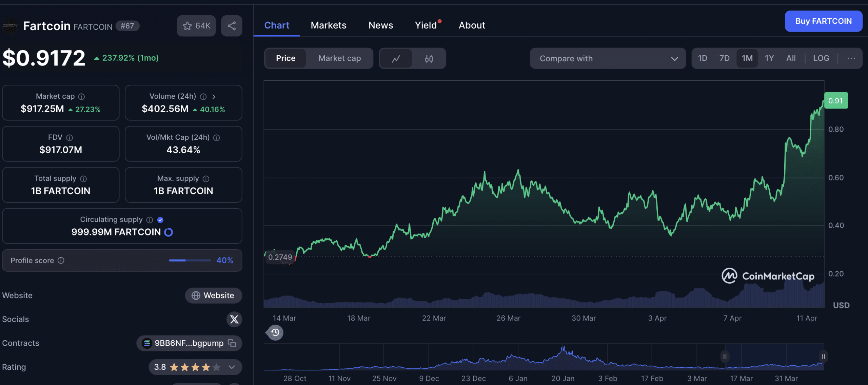
Task: Click the $0.9172 price value
Action: (x=44, y=58)
